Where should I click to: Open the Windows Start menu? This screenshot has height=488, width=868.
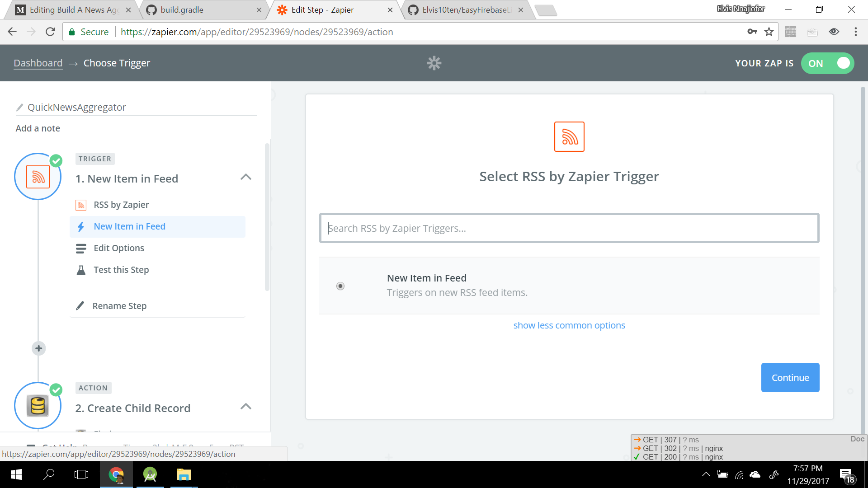point(16,474)
